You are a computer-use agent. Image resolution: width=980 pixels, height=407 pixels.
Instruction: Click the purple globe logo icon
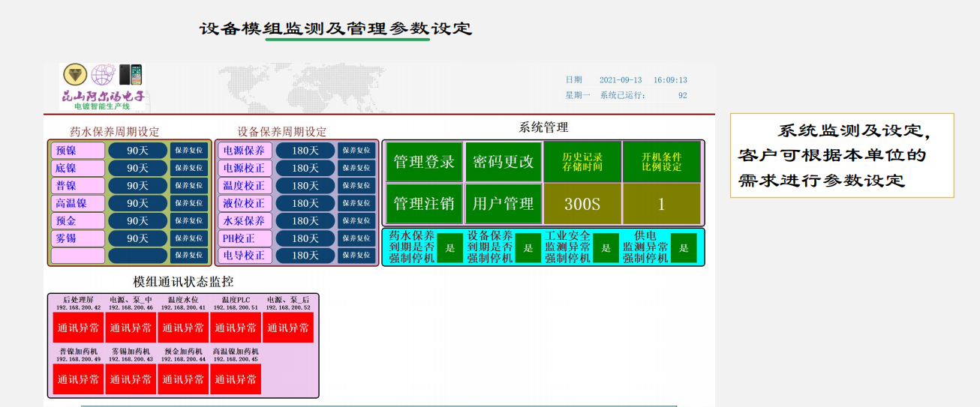coord(103,75)
